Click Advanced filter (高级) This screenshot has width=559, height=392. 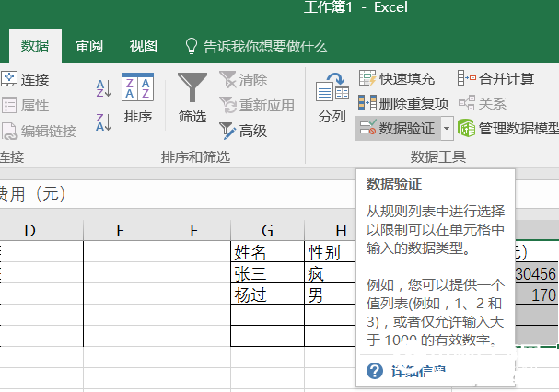244,131
